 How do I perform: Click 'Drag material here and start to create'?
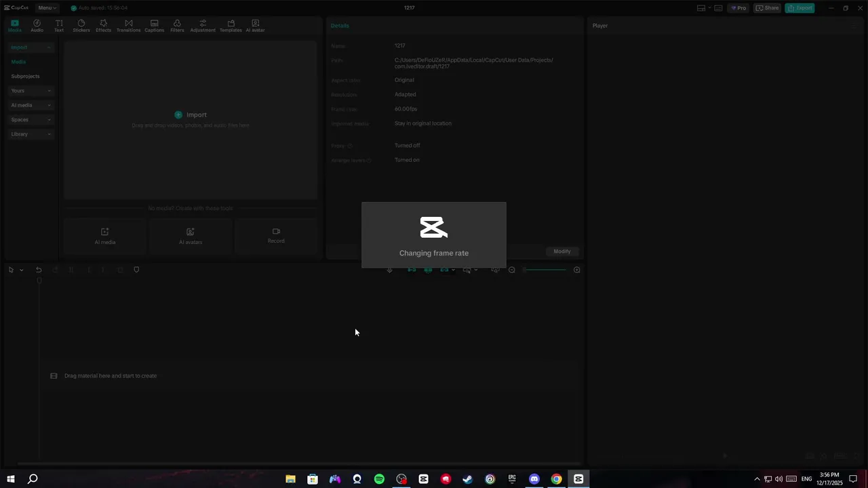[111, 375]
